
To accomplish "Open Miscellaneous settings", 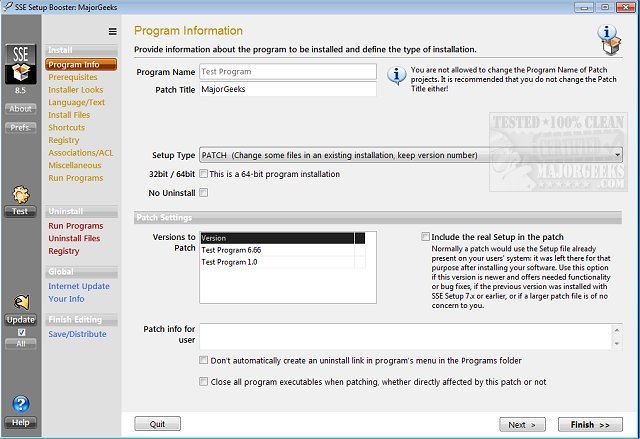I will [x=75, y=165].
